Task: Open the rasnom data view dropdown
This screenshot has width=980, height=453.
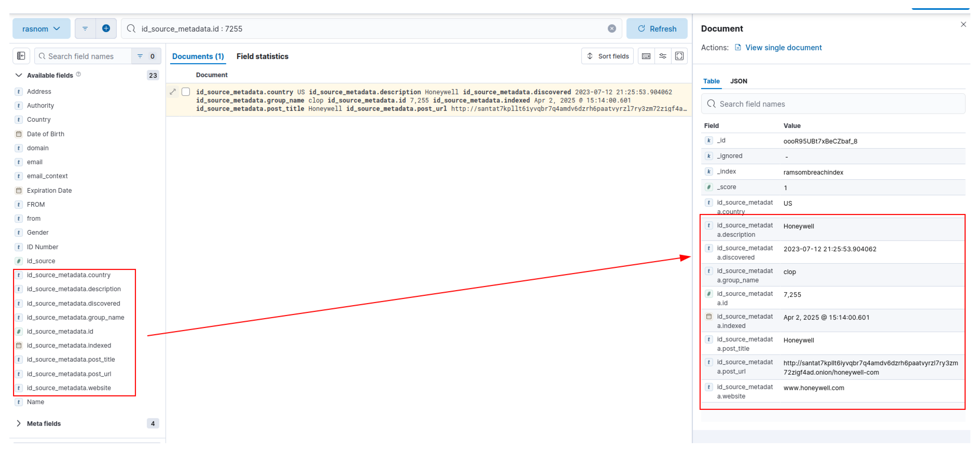Action: 41,29
